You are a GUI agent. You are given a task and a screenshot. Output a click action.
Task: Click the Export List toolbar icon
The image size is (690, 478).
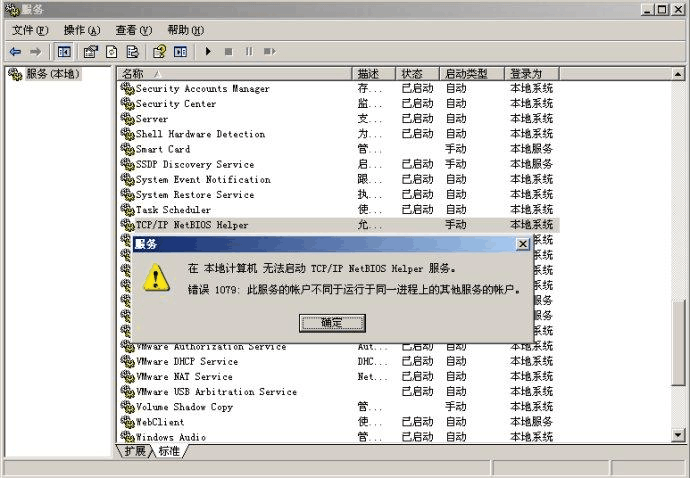click(x=132, y=51)
